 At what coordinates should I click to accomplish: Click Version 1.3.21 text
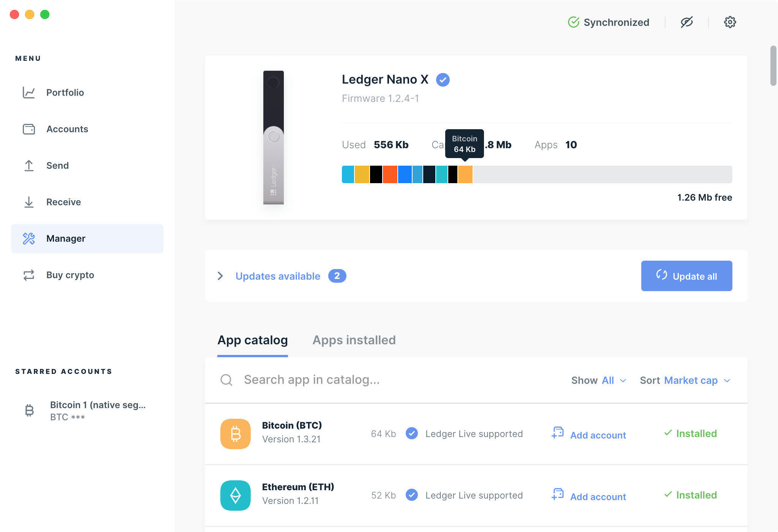point(291,439)
